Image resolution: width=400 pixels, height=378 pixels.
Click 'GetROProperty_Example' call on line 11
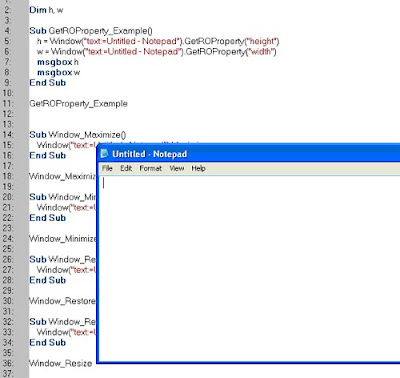tap(78, 104)
